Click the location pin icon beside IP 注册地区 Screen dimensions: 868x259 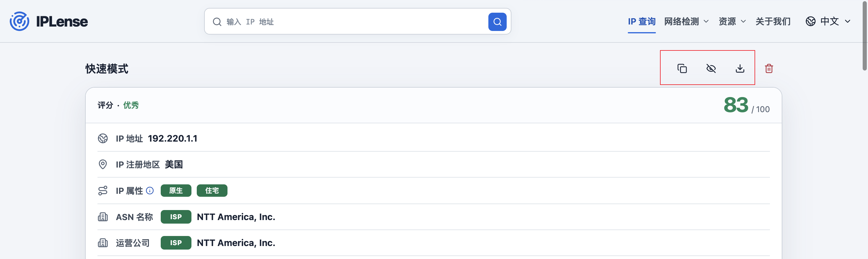pos(103,165)
